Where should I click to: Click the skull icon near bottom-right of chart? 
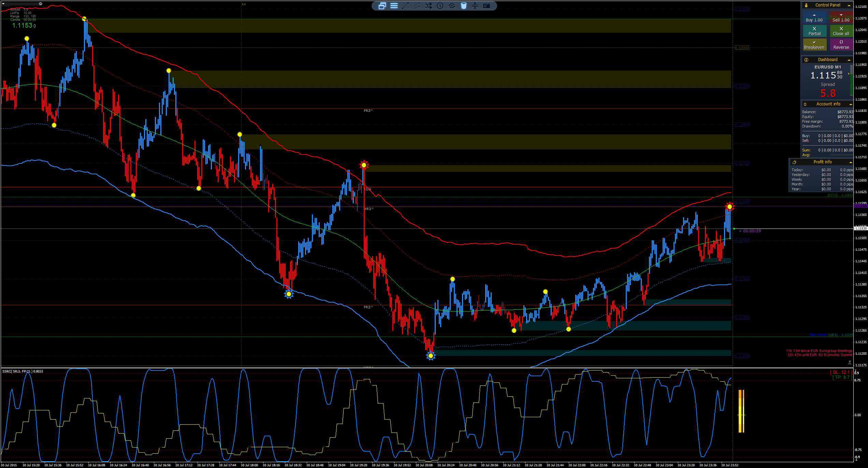(x=850, y=363)
